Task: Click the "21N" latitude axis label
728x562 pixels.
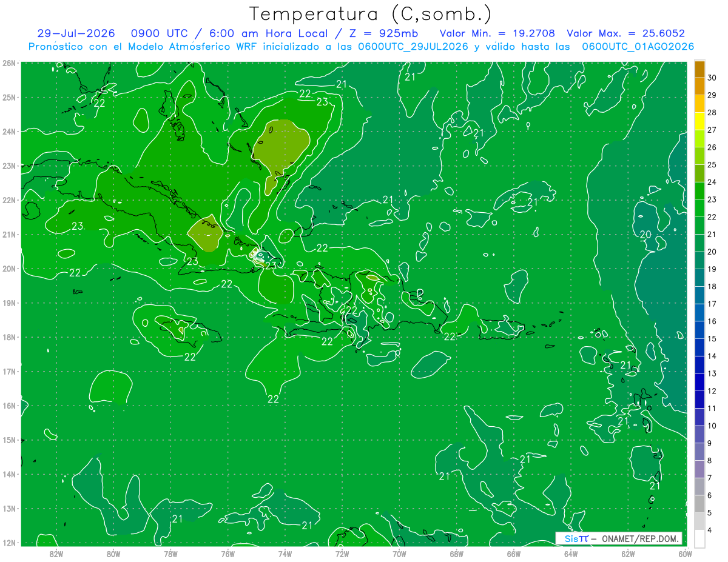Action: coord(9,234)
